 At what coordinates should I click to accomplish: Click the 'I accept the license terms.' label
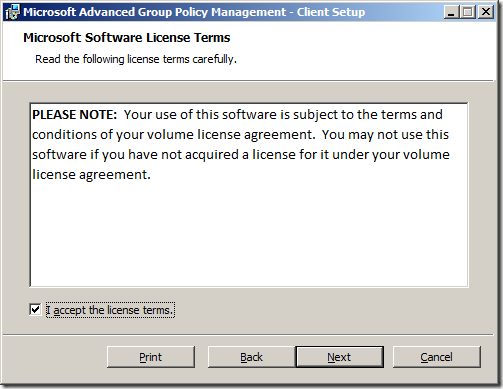(110, 310)
